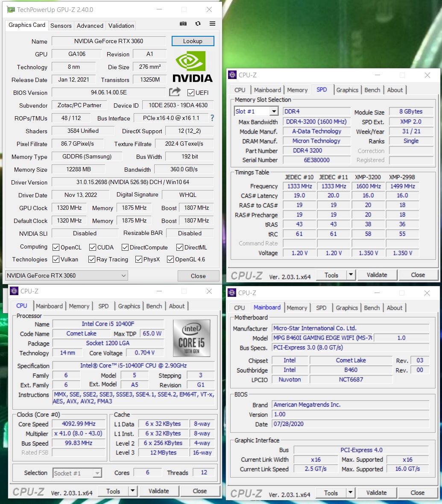This screenshot has width=442, height=504.
Task: Switch to GPU-Z Sensors tab
Action: [61, 26]
